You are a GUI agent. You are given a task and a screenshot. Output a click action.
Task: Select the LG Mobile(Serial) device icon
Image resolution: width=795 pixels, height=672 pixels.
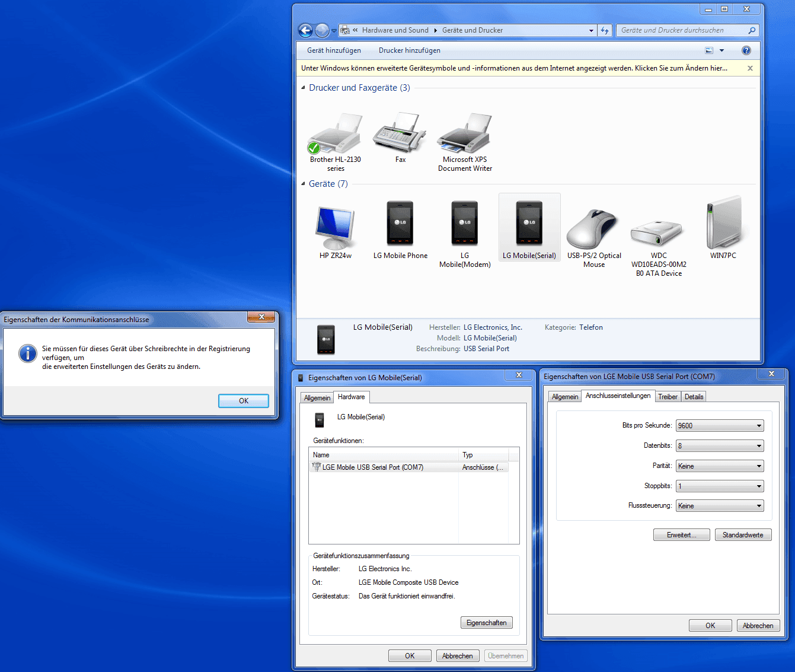click(x=529, y=228)
